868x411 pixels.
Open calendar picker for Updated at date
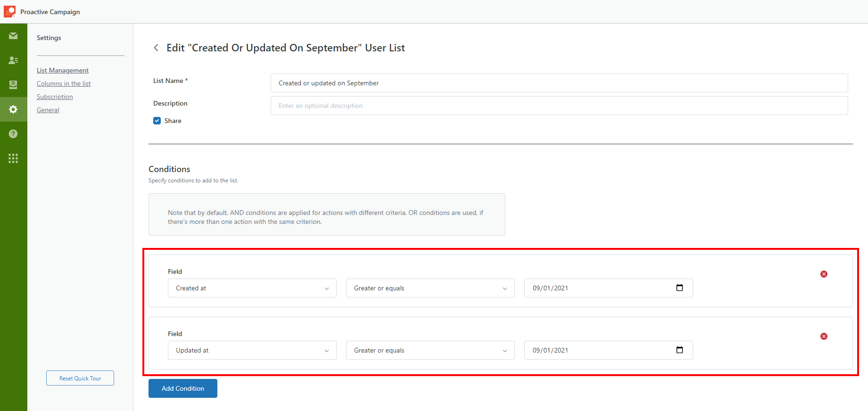(679, 350)
